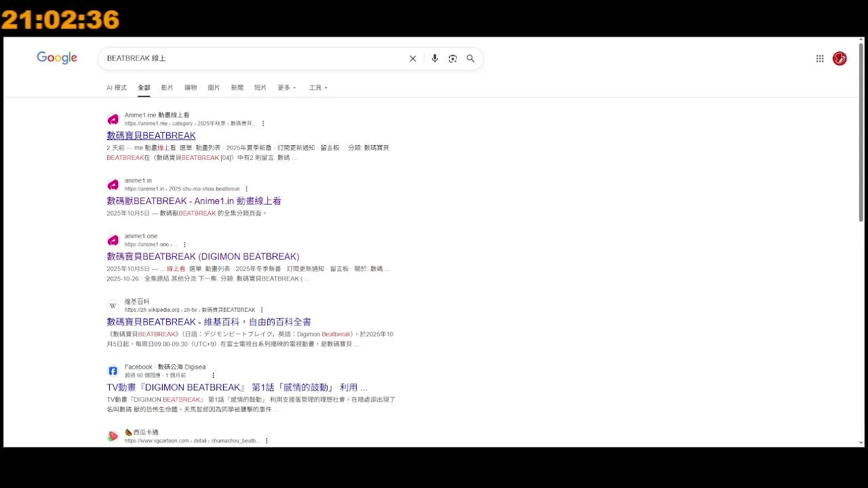Click the Anime1.me result favicon
The image size is (868, 488).
[x=113, y=119]
